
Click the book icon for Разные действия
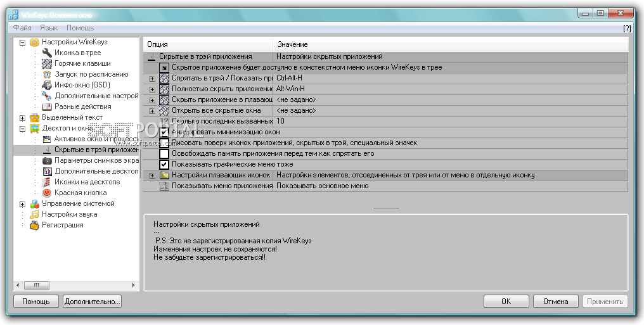[x=48, y=106]
